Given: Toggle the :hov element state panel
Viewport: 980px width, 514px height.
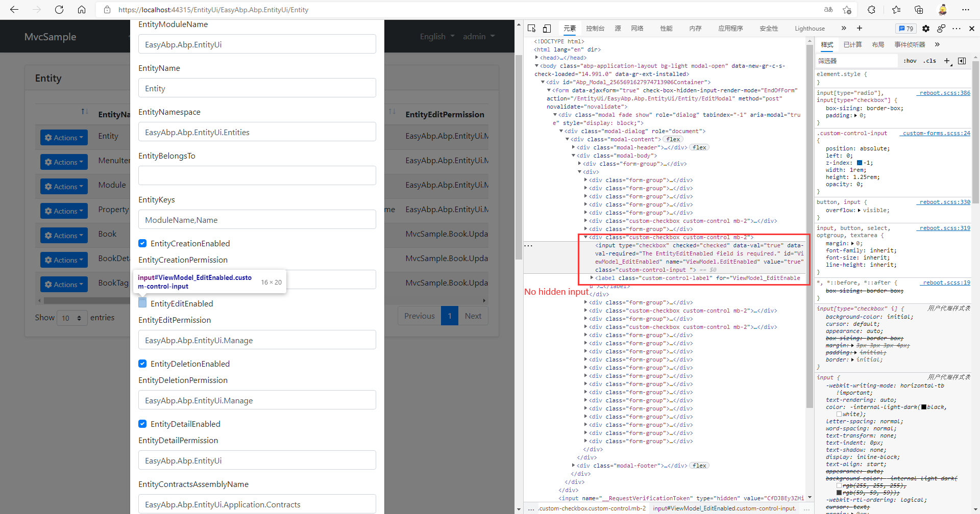Looking at the screenshot, I should click(x=910, y=61).
